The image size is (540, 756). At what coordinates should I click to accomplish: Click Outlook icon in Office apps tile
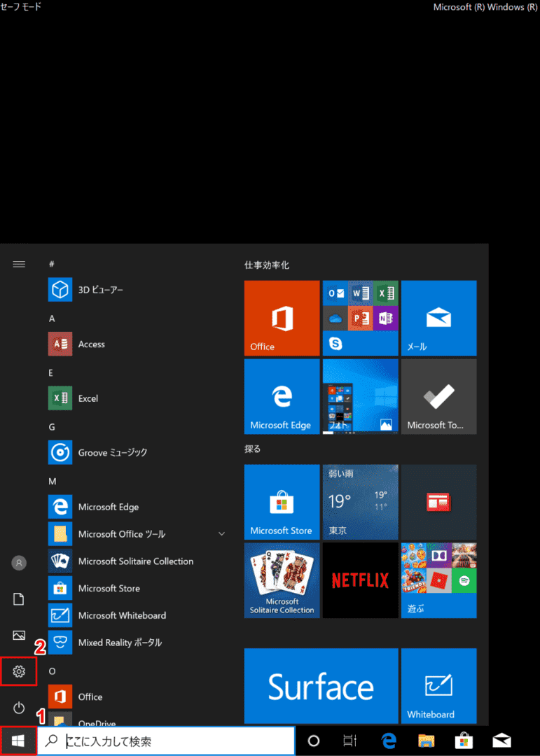coord(336,293)
